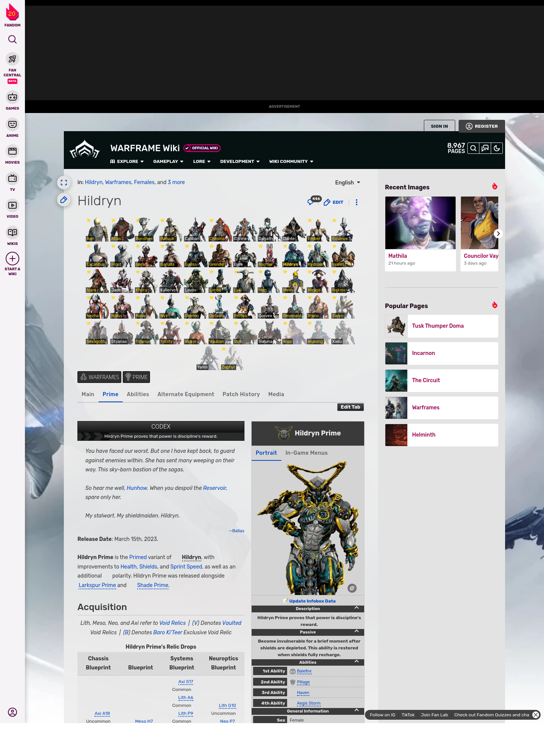Open the Tusk Thumper Doma page

pos(442,326)
